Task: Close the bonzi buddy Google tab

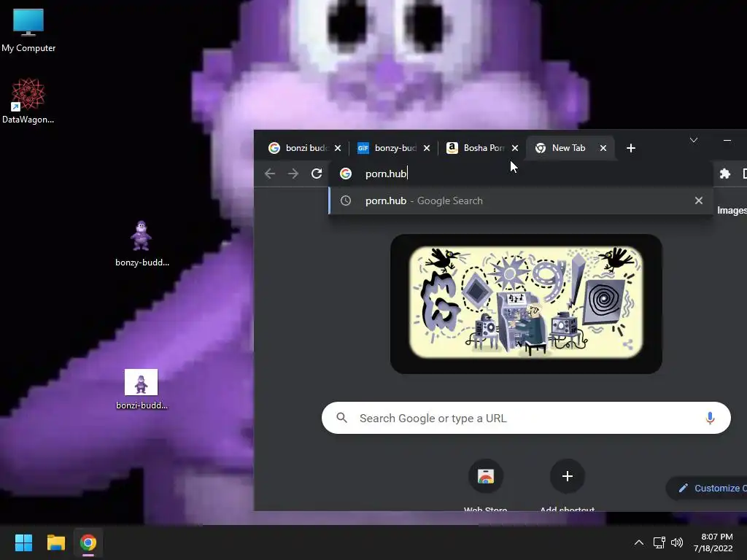Action: 338,148
